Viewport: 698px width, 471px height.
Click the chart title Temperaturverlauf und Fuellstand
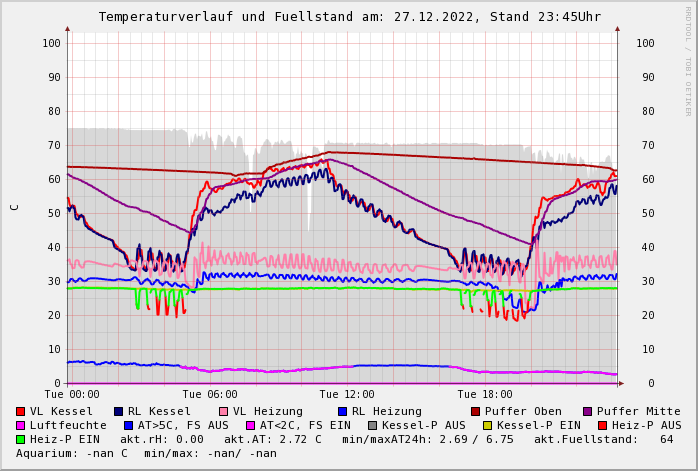pos(349,17)
